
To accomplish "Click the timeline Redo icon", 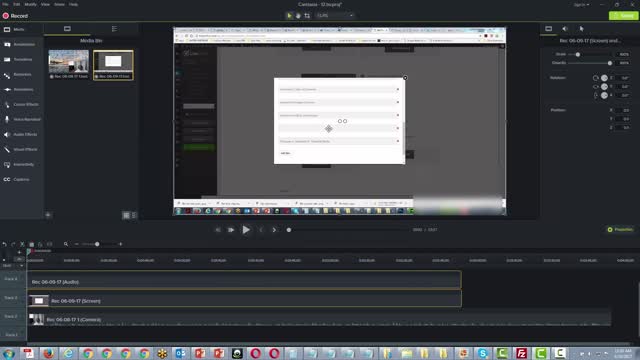I will click(x=13, y=244).
